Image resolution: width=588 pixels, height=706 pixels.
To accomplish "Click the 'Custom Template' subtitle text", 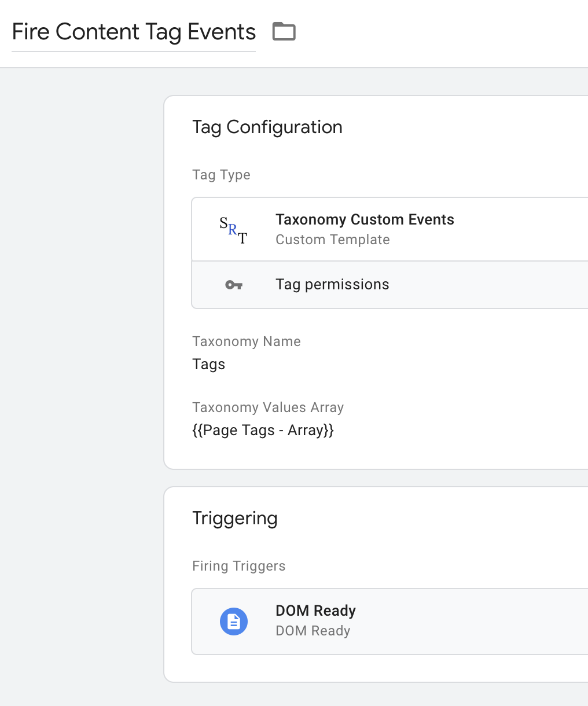I will (x=332, y=240).
